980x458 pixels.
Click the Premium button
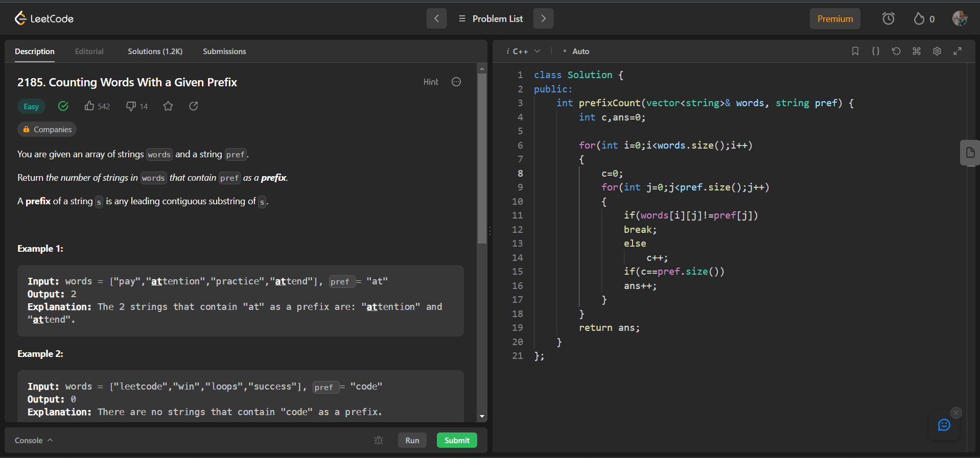tap(835, 19)
